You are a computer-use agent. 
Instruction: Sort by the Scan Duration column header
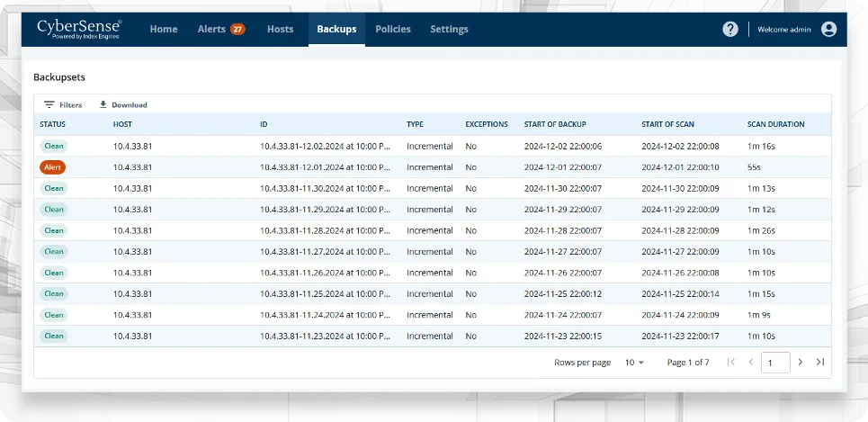pos(775,124)
